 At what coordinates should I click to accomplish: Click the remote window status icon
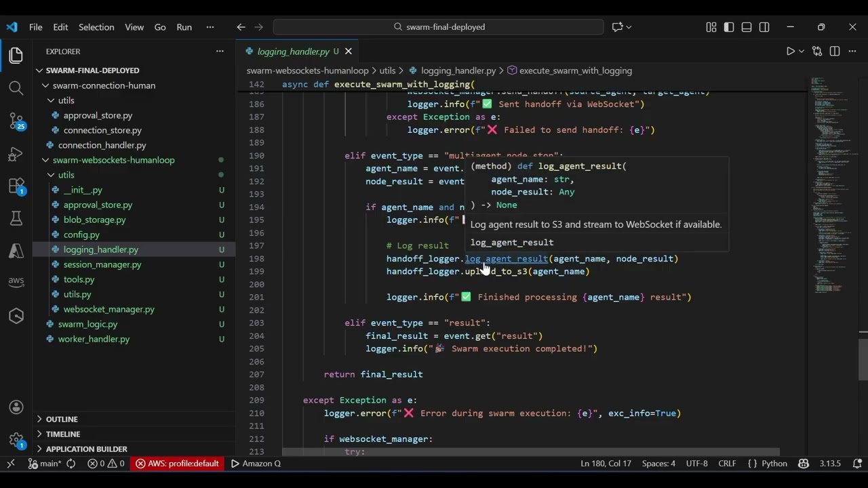(x=11, y=464)
